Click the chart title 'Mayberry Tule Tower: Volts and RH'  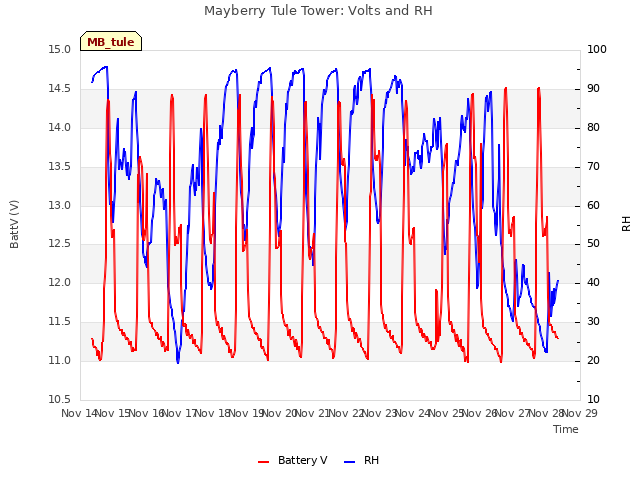coord(318,11)
